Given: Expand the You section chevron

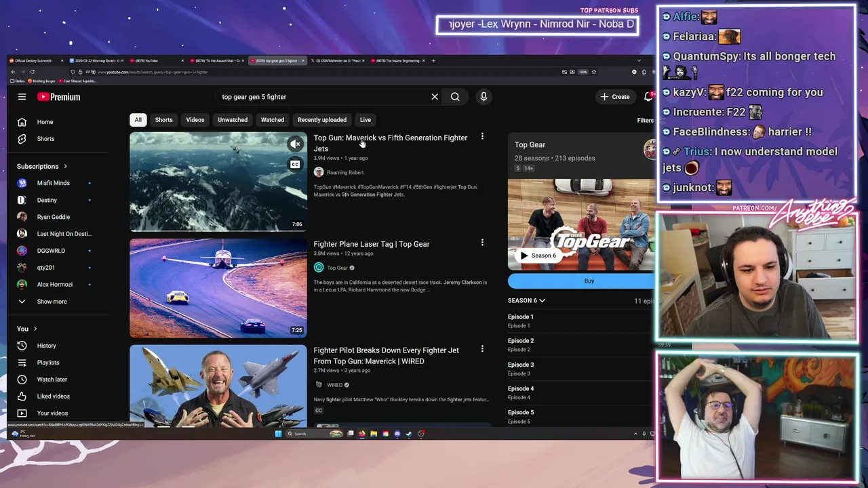Looking at the screenshot, I should coord(35,329).
